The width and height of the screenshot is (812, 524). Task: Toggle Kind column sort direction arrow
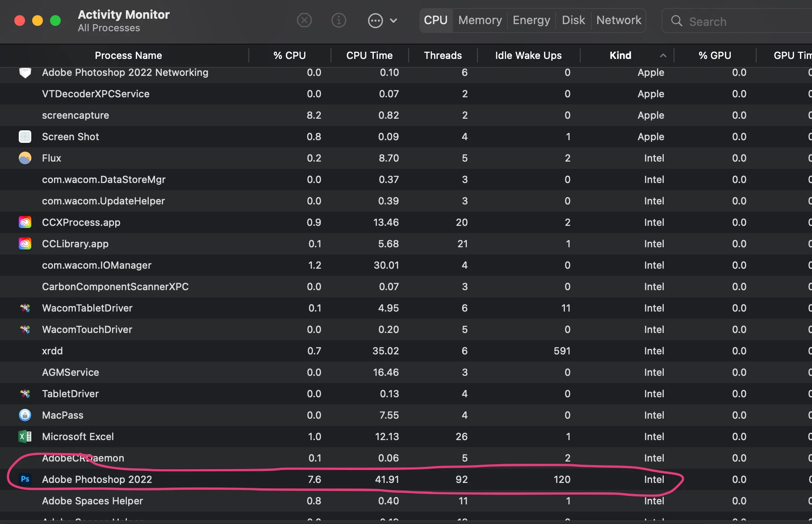[663, 55]
